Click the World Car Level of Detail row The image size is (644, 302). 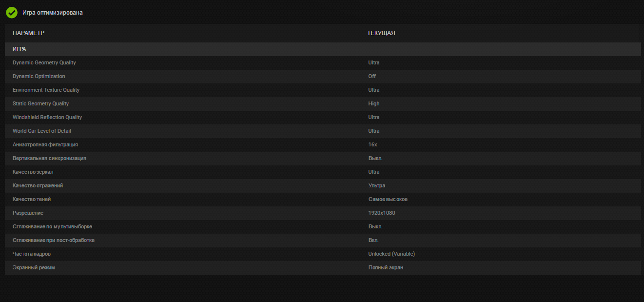coord(42,131)
